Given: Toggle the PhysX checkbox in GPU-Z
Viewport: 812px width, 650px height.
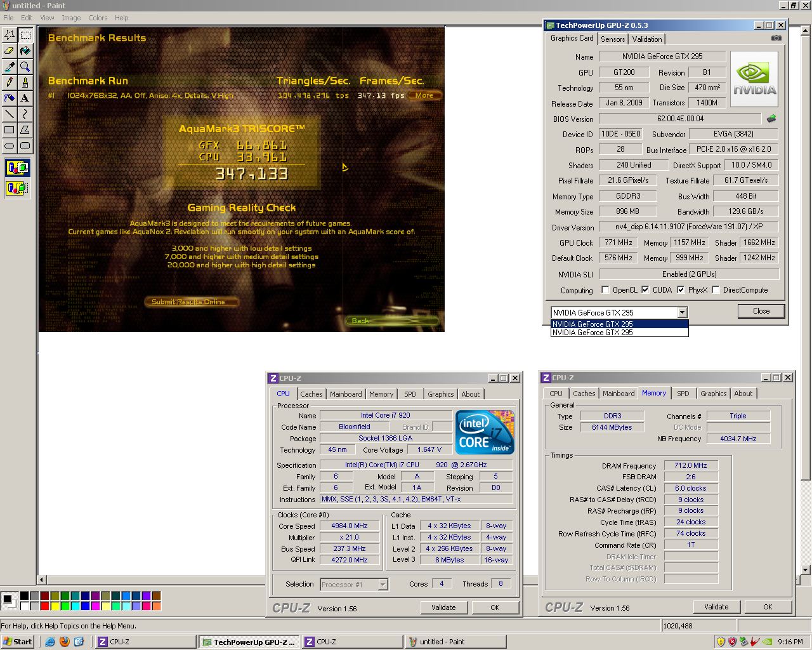Looking at the screenshot, I should point(681,290).
